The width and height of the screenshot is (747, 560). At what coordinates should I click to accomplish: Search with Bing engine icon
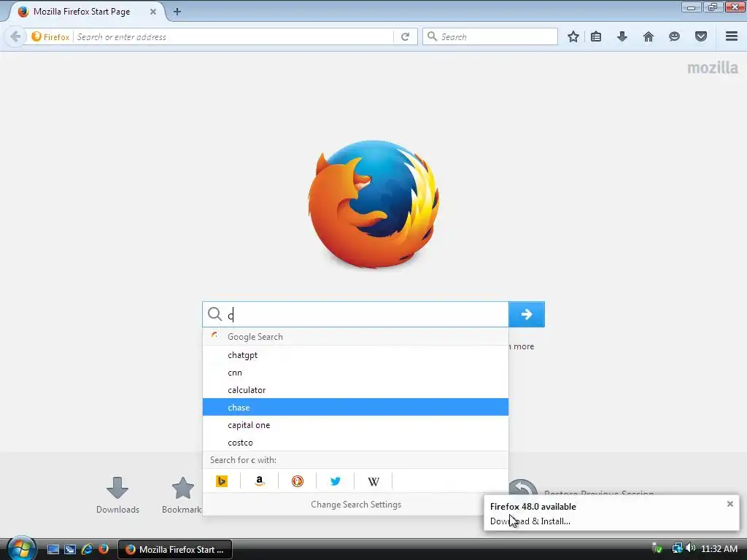pyautogui.click(x=222, y=481)
